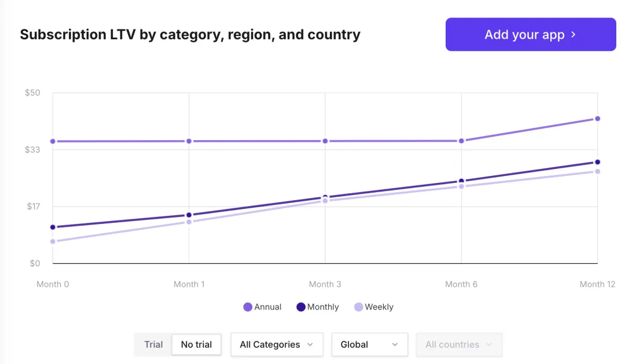625x364 pixels.
Task: Click the Annual data point at Month 6
Action: pyautogui.click(x=461, y=141)
